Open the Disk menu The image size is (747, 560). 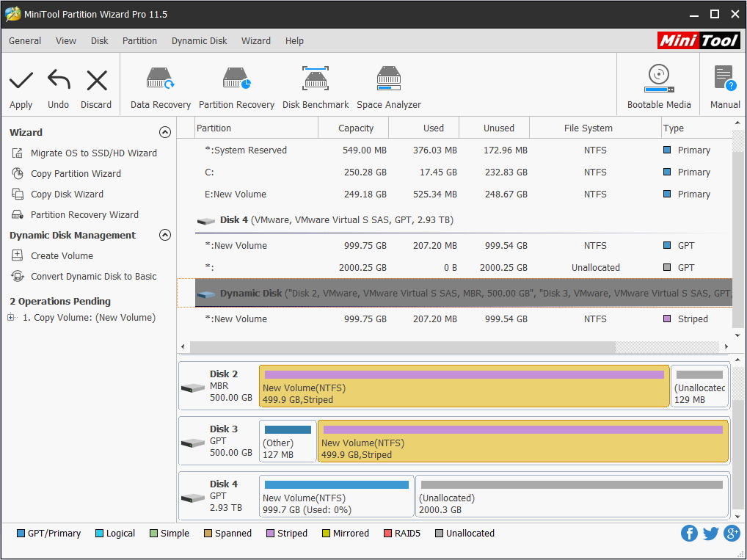click(100, 41)
